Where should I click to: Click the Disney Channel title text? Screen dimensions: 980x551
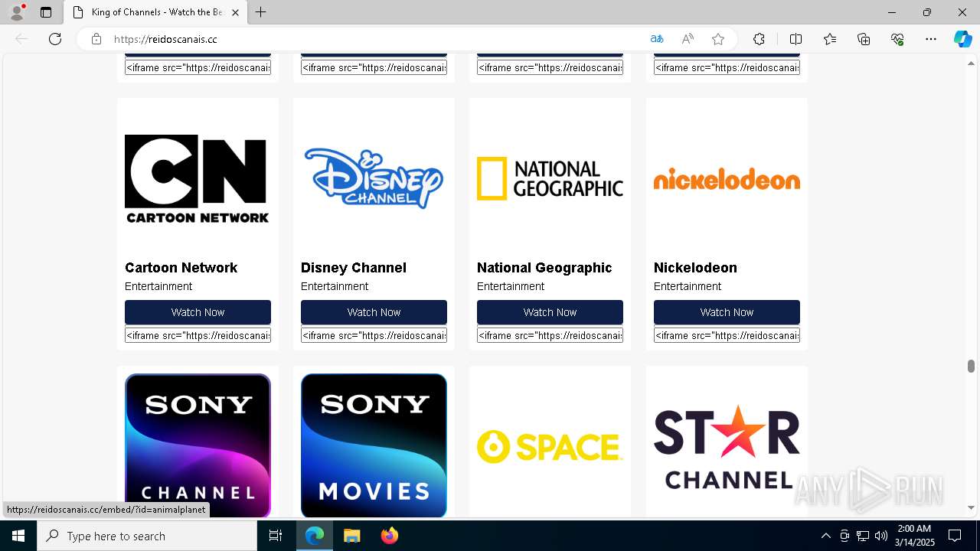pos(353,268)
